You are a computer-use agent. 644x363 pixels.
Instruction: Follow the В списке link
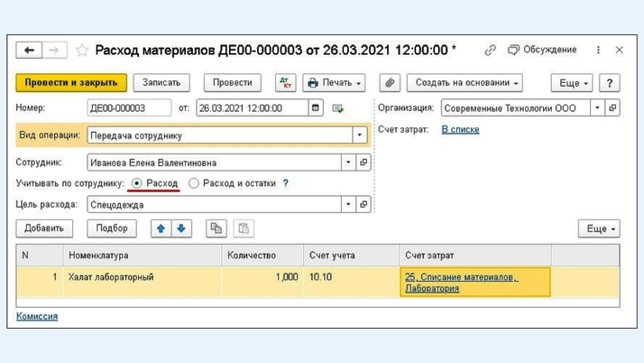(x=460, y=129)
